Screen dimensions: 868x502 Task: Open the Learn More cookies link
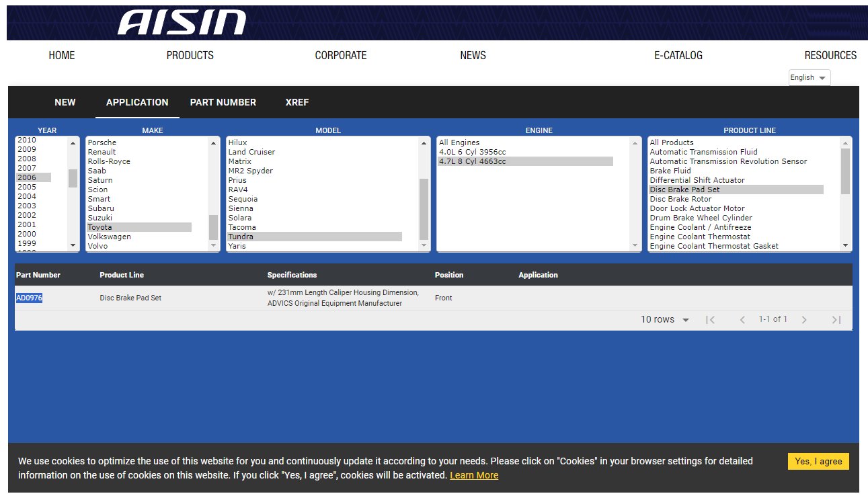(x=474, y=475)
